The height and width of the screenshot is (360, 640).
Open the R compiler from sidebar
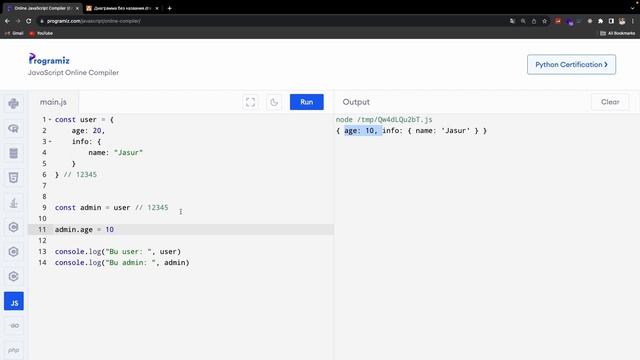(x=13, y=129)
